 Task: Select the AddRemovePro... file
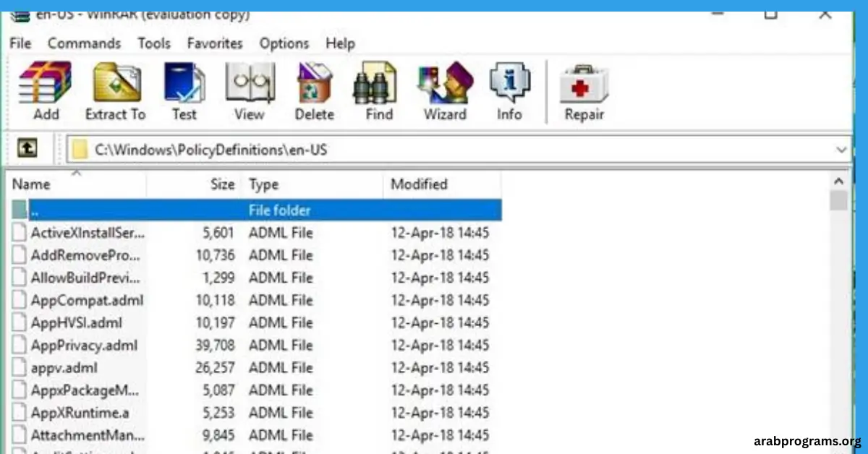(x=86, y=255)
